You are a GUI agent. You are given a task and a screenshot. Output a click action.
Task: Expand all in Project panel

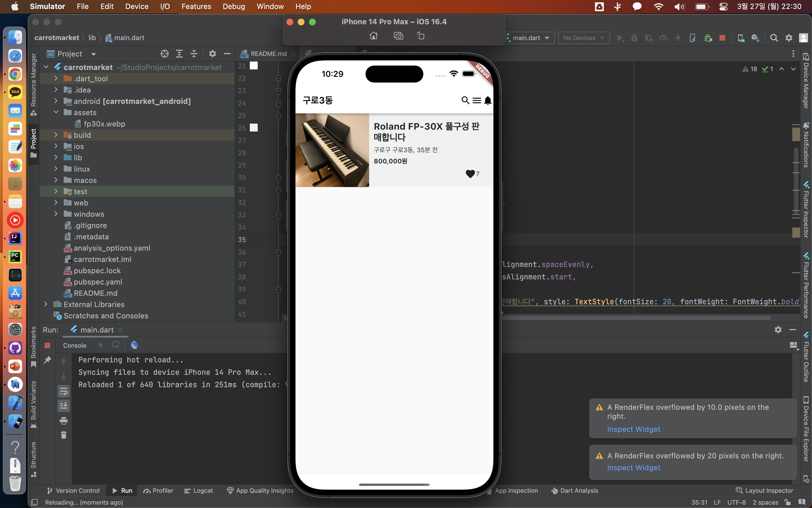179,54
